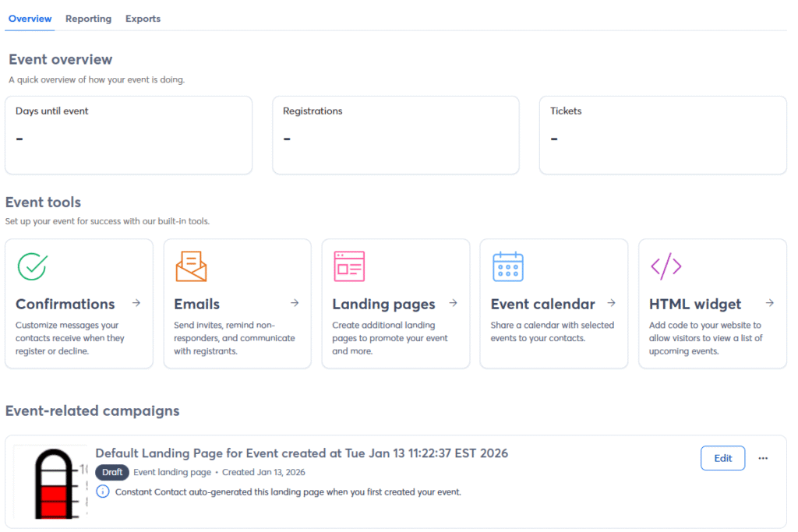
Task: Click the Landing pages card arrow
Action: pos(452,305)
